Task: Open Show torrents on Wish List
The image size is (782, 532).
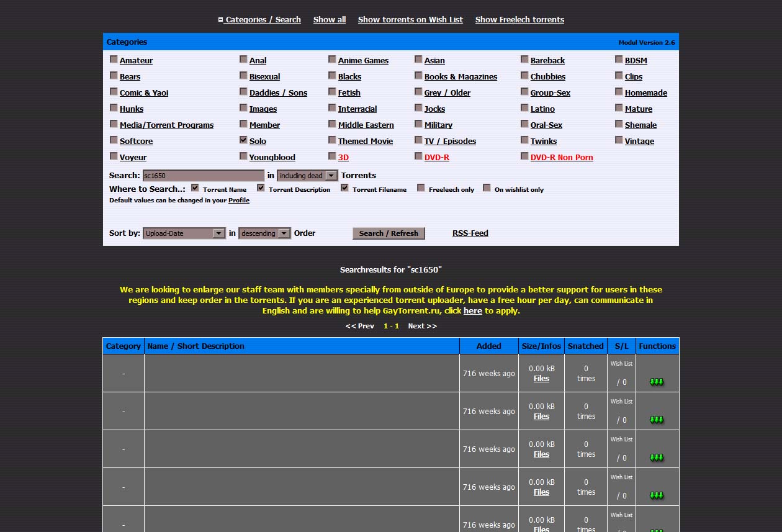Action: [410, 20]
